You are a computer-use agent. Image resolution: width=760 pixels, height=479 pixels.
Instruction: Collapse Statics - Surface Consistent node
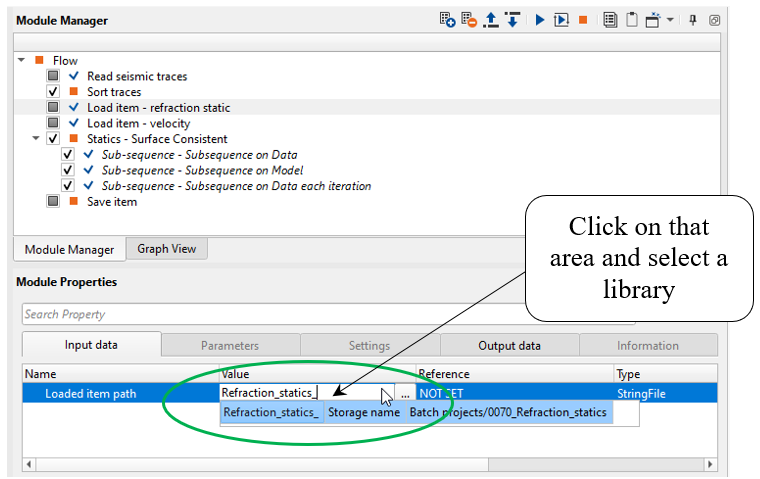coord(37,139)
